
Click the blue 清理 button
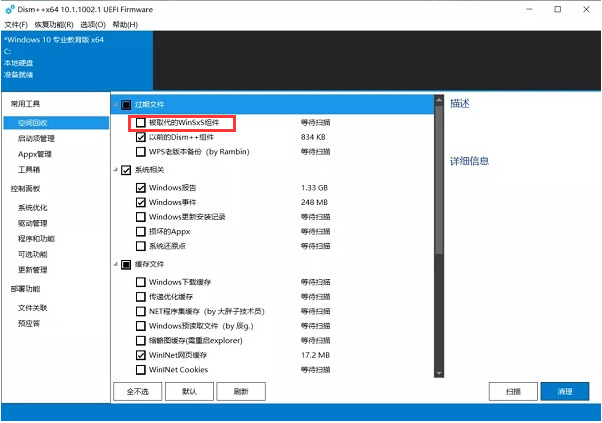tap(565, 392)
